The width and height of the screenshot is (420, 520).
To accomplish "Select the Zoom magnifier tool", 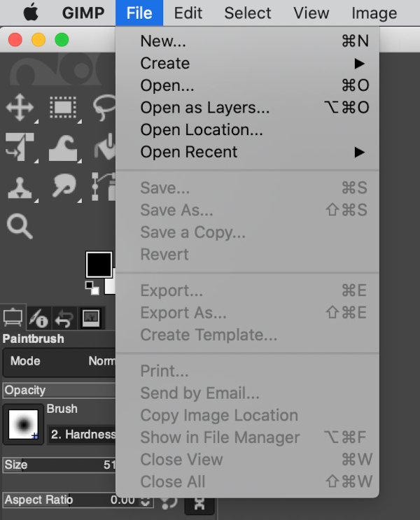I will coord(20,226).
